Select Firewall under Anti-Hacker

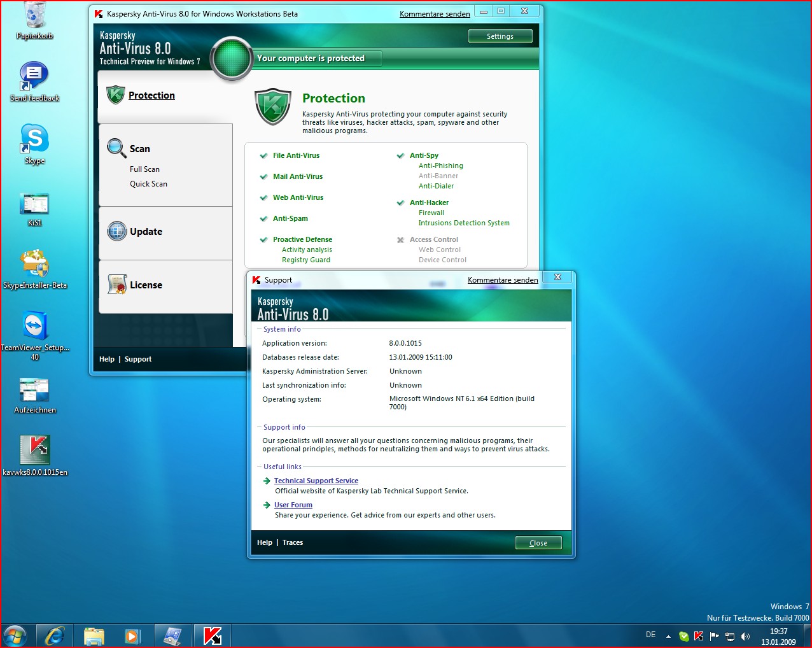coord(431,213)
